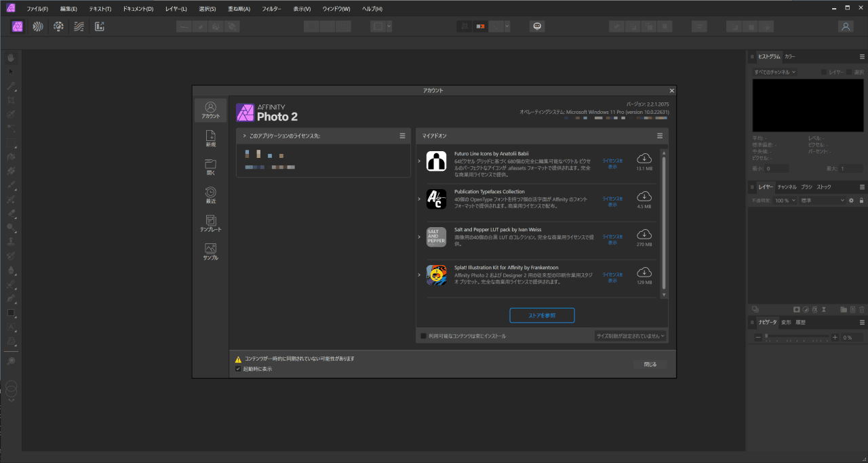Switch to the チャンネル tab
The image size is (868, 463).
787,186
